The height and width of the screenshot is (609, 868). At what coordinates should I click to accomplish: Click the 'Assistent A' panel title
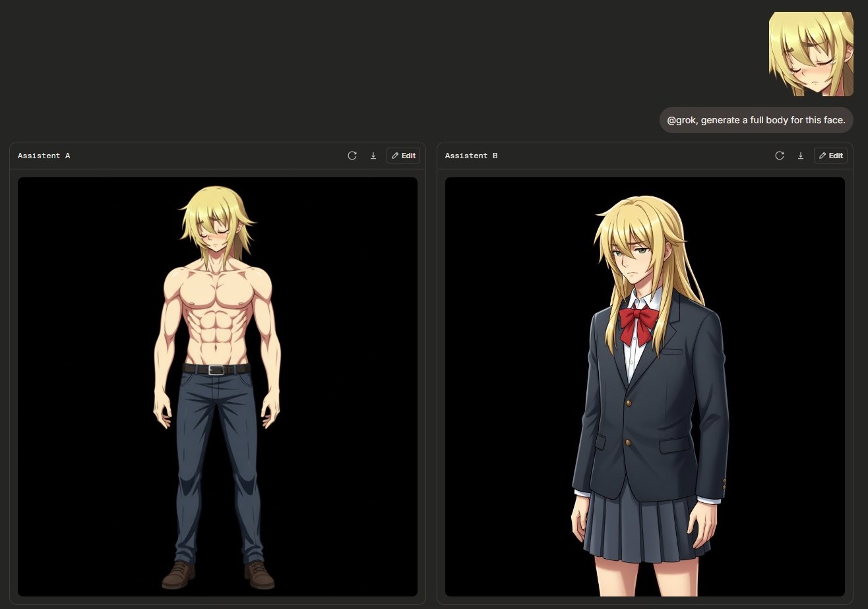pos(44,156)
